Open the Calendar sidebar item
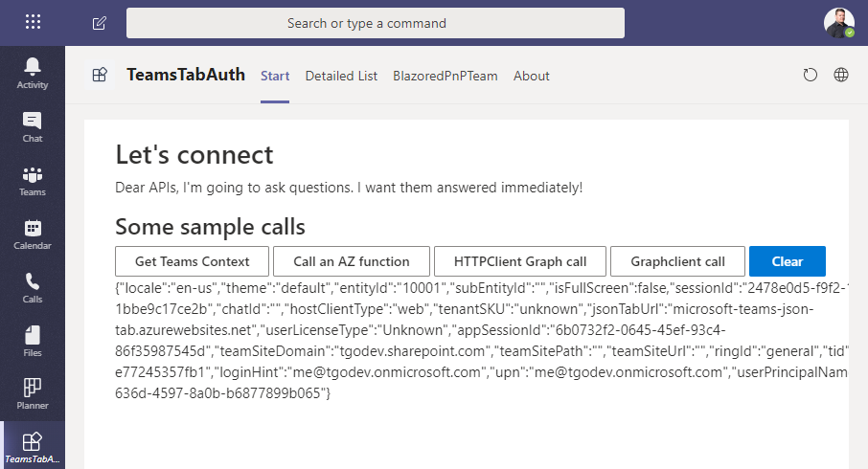The height and width of the screenshot is (469, 868). (33, 234)
